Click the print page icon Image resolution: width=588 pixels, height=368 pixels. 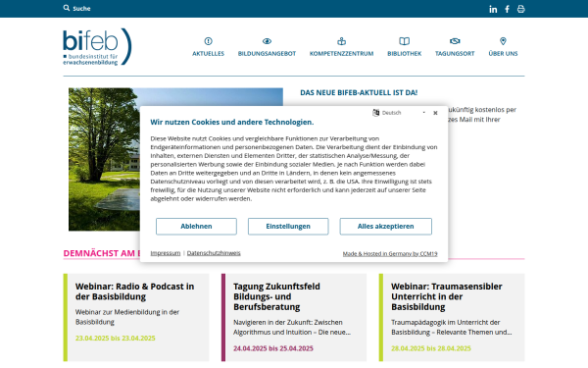[521, 9]
